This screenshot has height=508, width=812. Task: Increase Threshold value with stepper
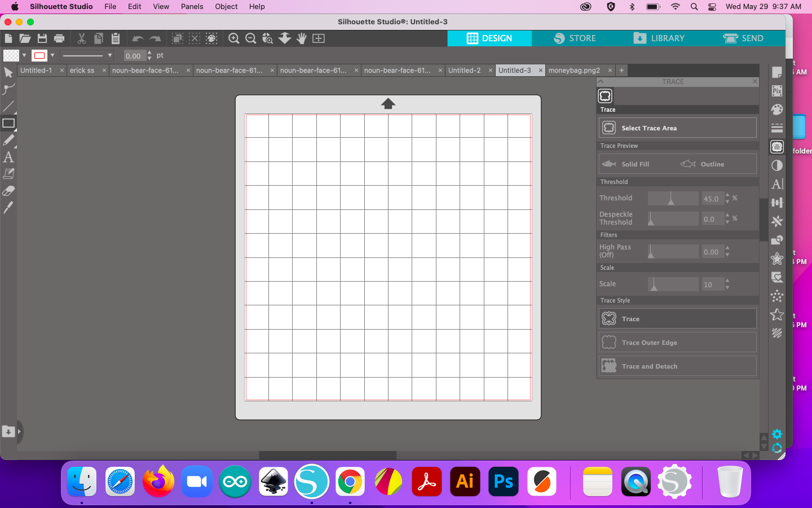[727, 195]
